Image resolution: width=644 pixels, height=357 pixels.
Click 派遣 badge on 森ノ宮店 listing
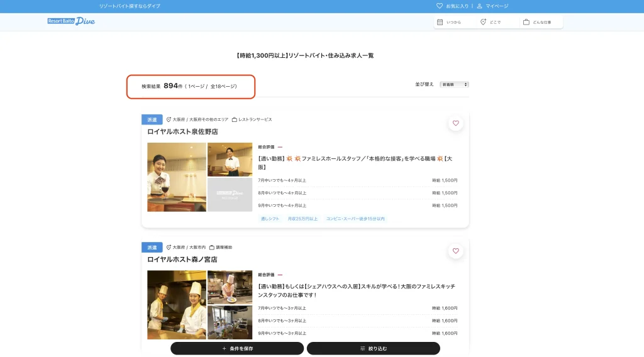point(152,248)
